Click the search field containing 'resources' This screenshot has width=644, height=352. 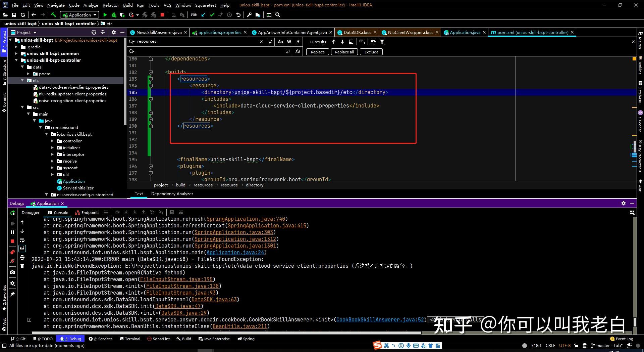198,41
